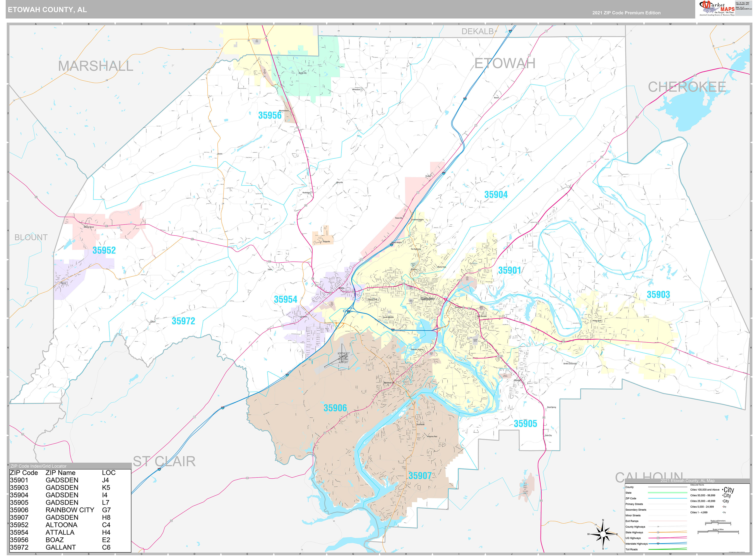This screenshot has height=556, width=756.
Task: Click the blue 35904 label on map
Action: (496, 195)
